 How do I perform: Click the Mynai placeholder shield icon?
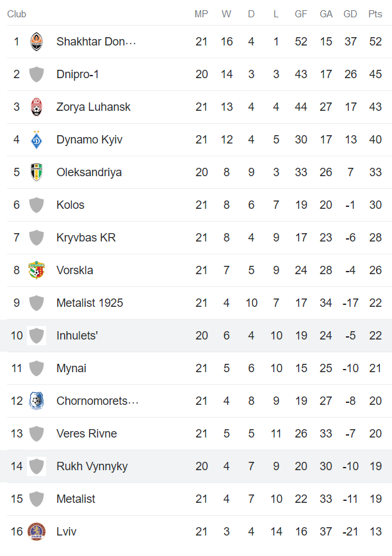37,368
